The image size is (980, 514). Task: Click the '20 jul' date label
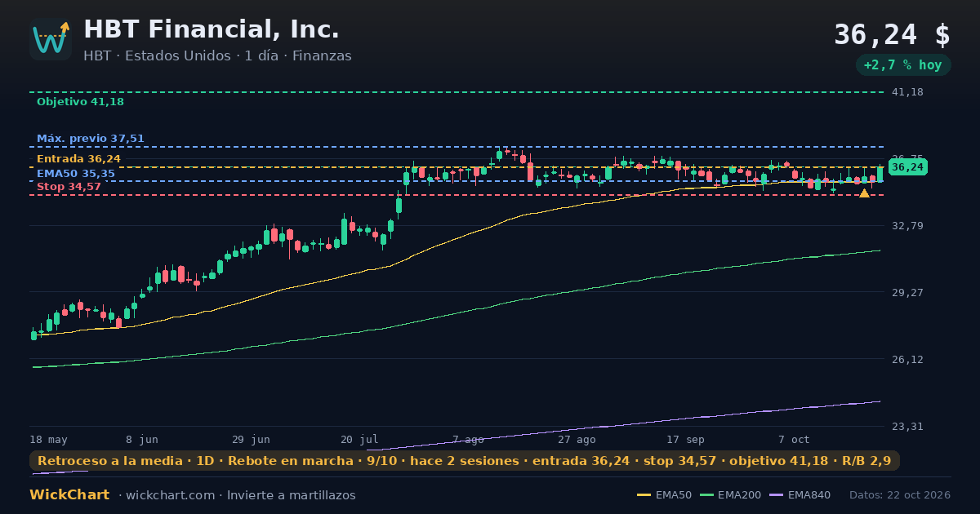point(359,440)
